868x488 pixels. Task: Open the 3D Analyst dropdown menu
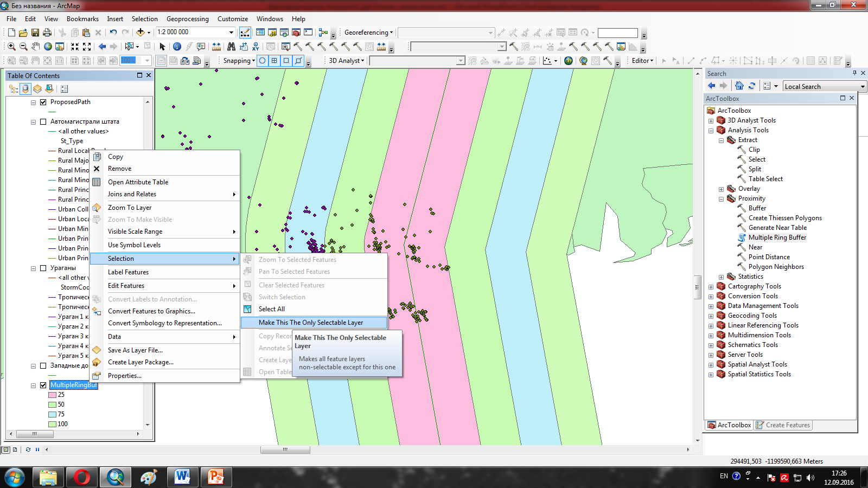[346, 61]
